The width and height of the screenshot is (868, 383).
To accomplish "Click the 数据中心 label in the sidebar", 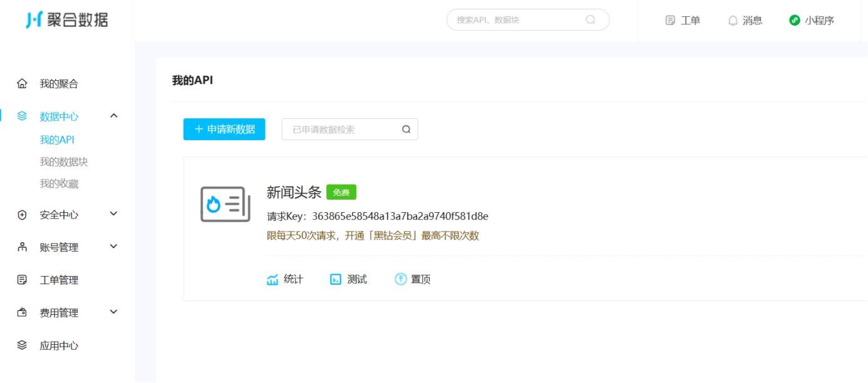I will click(x=59, y=116).
